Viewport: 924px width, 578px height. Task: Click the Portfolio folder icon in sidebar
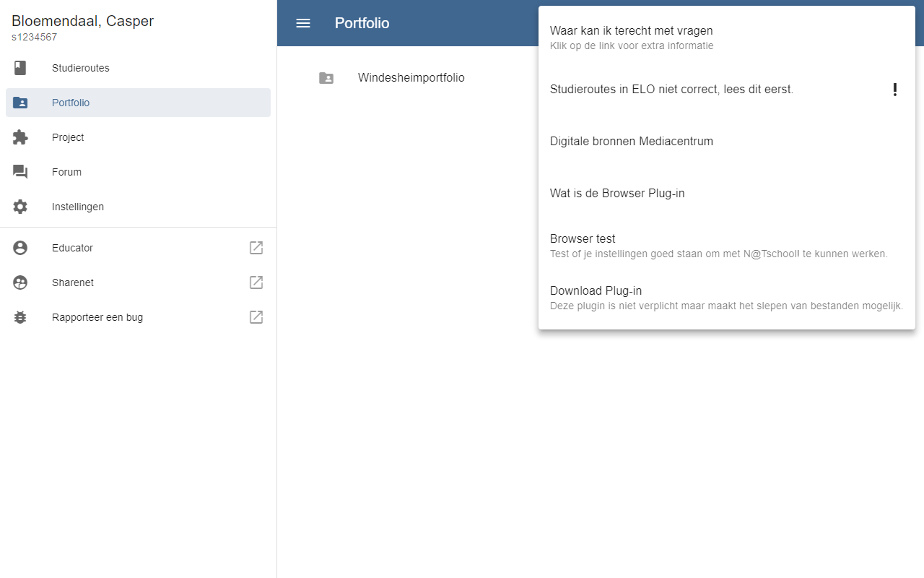pos(20,103)
